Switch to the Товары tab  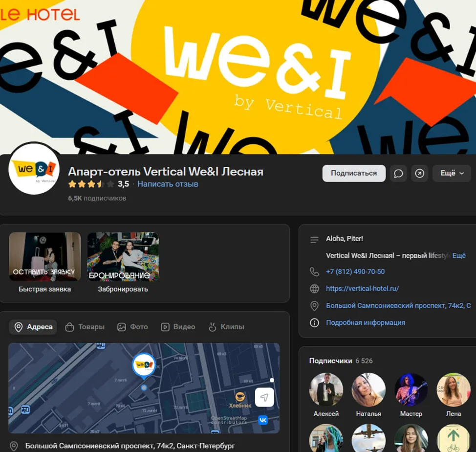[85, 327]
